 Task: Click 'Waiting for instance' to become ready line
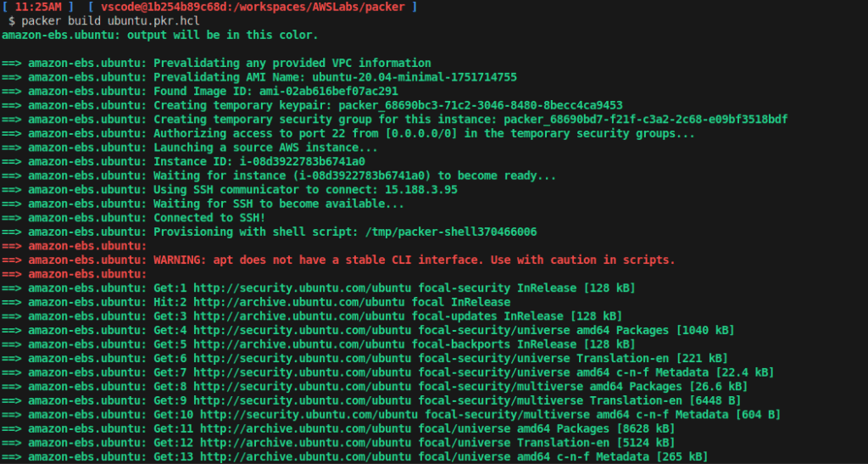(279, 176)
